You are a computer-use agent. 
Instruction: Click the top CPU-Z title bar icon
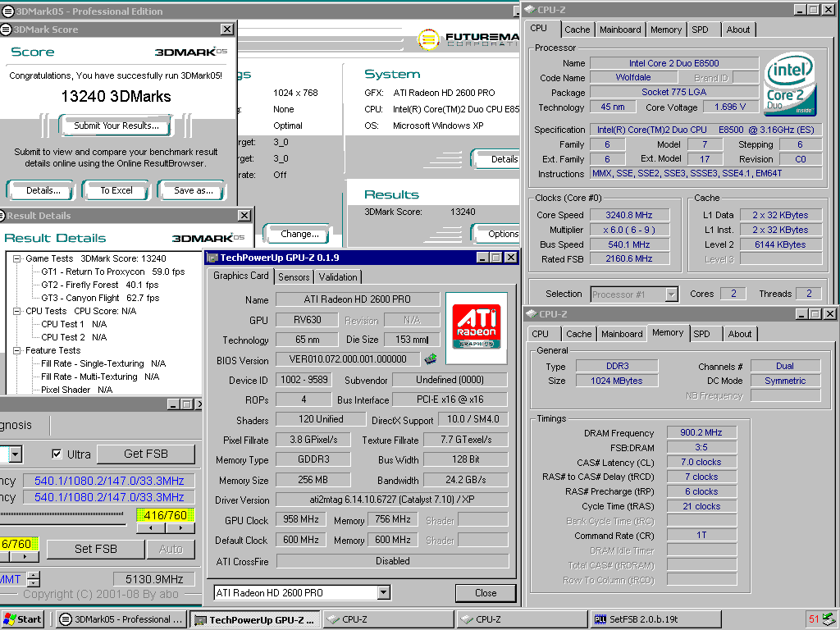click(529, 10)
